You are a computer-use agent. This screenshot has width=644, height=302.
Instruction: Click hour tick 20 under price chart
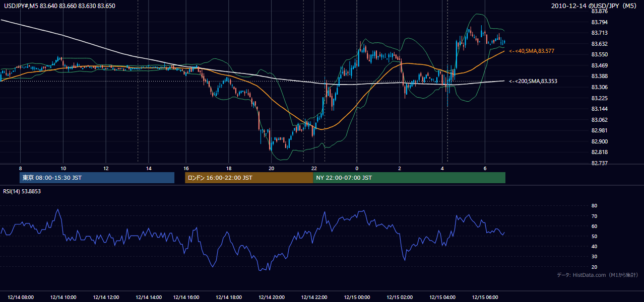pos(272,168)
